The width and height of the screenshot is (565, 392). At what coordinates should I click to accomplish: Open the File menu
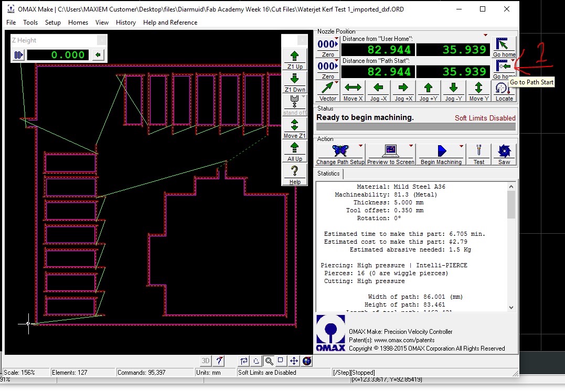coord(11,23)
